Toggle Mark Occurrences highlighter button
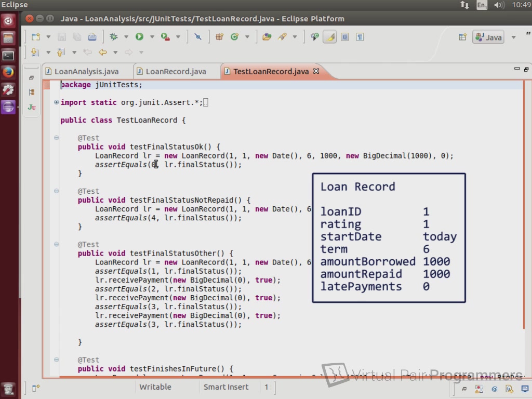Viewport: 532px width, 399px height. click(329, 37)
